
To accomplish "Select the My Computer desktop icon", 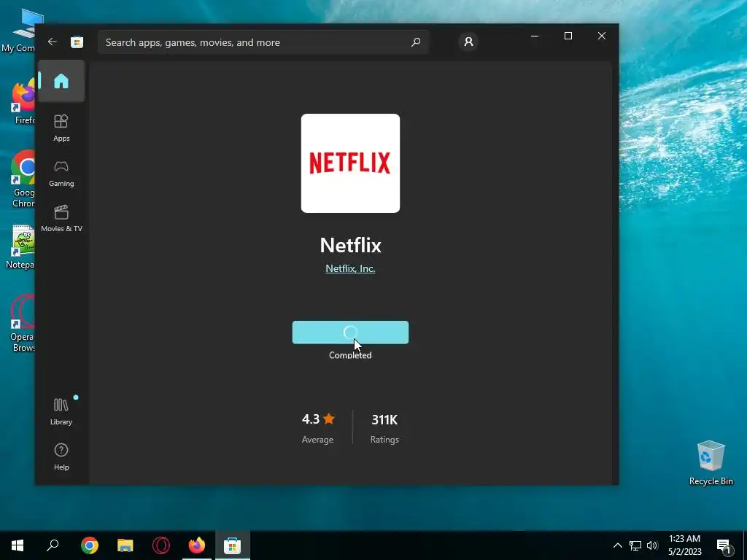I will pyautogui.click(x=19, y=31).
